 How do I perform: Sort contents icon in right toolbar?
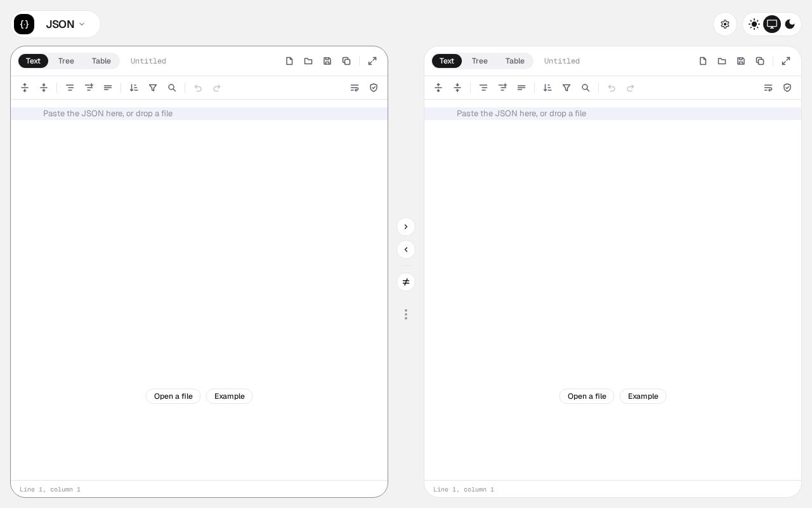point(547,88)
